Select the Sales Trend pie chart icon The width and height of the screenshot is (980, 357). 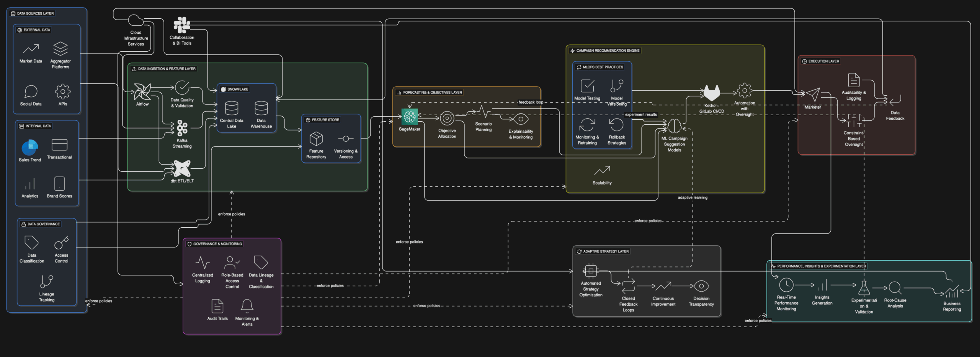coord(30,147)
